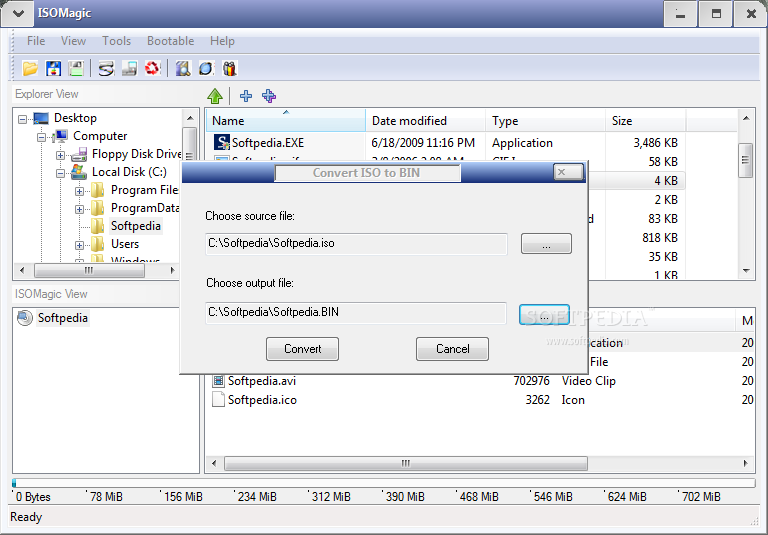Browse for the source file
Viewport: 768px width, 535px height.
[546, 243]
